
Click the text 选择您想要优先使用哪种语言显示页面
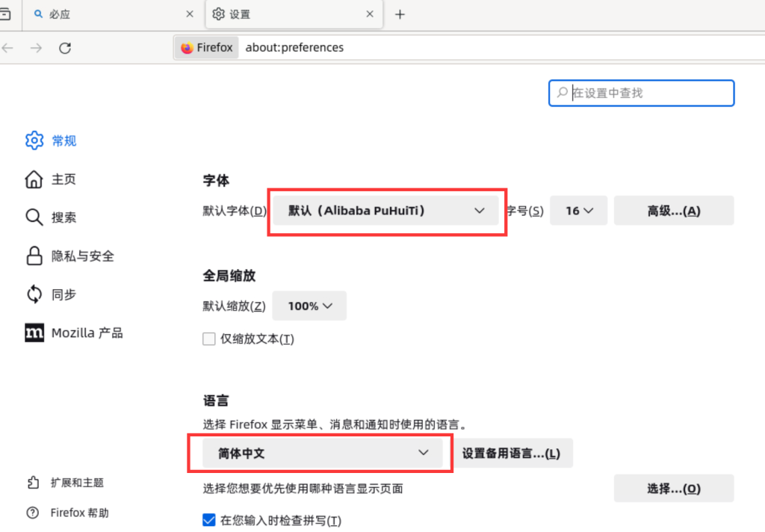(x=303, y=489)
